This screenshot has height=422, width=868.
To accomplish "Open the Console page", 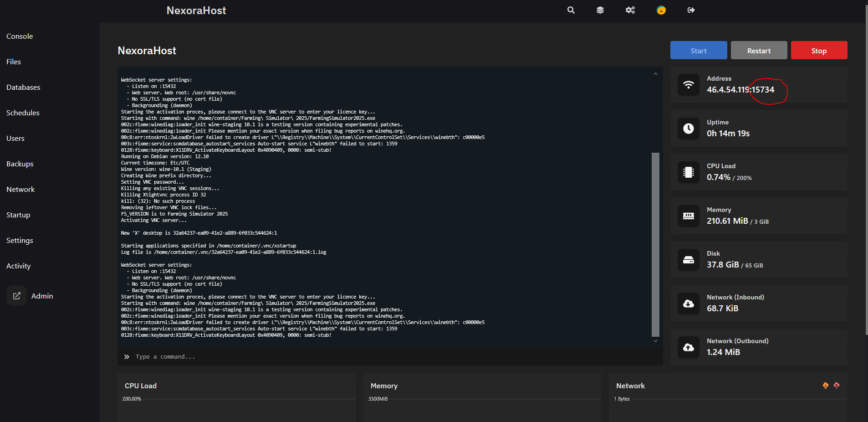I will pyautogui.click(x=20, y=36).
